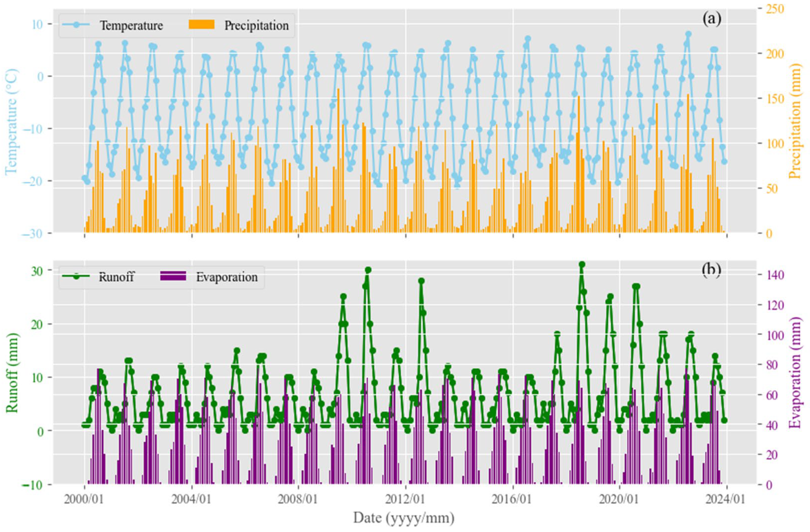Click the Date (yyyy/mm) axis title
The width and height of the screenshot is (810, 532).
[404, 518]
